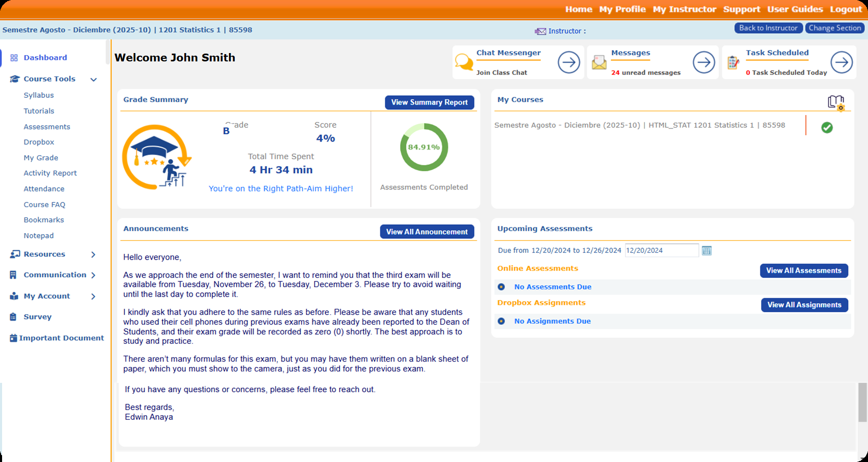Click the View All Assessments button

[x=803, y=271]
